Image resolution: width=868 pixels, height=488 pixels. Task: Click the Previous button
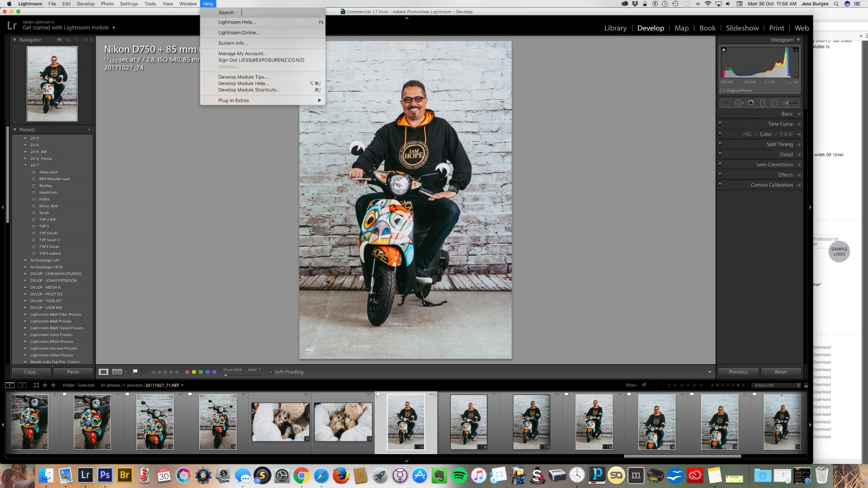coord(738,372)
